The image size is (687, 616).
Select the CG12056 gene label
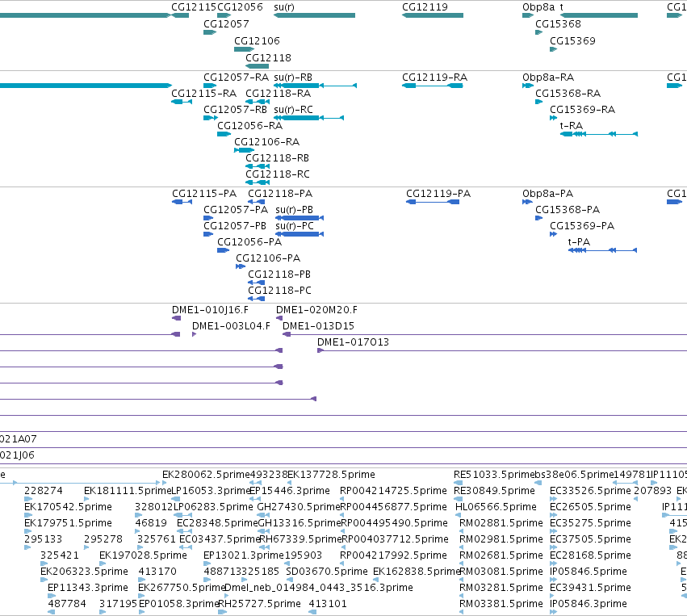240,7
